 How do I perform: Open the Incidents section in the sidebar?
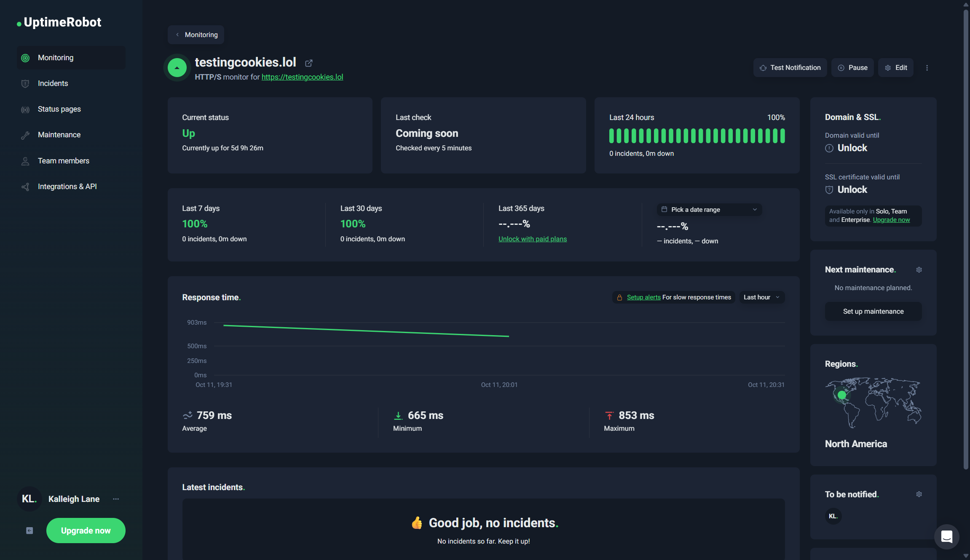pos(53,83)
